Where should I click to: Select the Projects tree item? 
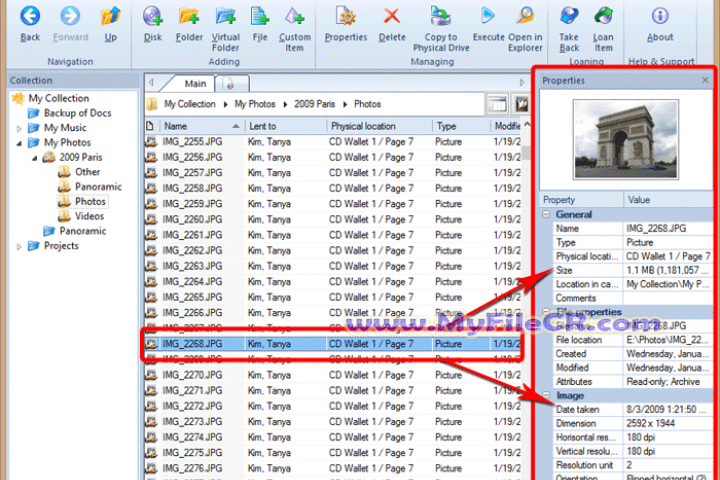pos(61,246)
